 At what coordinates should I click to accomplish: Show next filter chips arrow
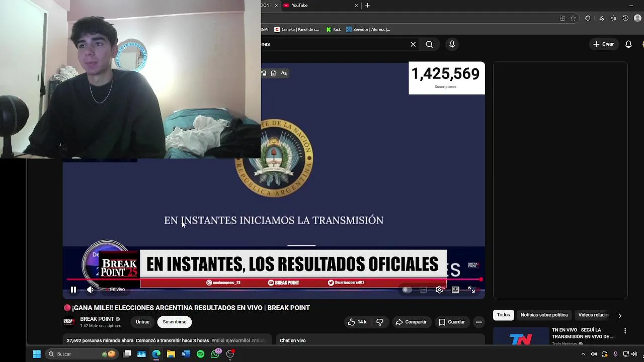(x=620, y=315)
